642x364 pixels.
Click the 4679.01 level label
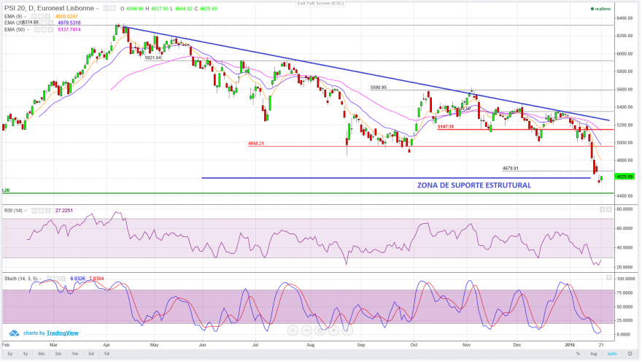pos(510,169)
